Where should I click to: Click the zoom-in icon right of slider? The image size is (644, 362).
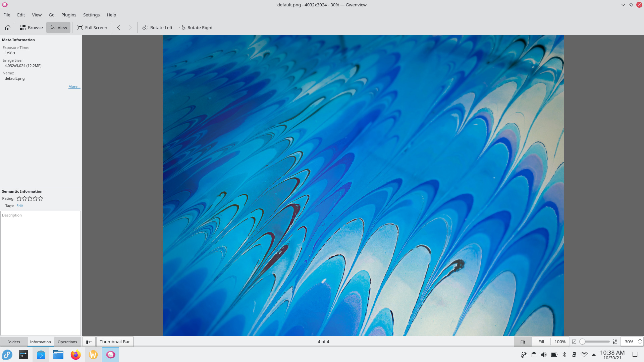(x=615, y=342)
